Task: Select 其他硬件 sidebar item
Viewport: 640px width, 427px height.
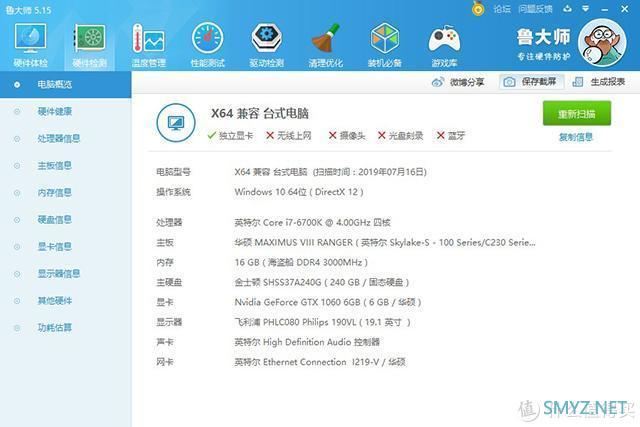Action: pyautogui.click(x=65, y=300)
